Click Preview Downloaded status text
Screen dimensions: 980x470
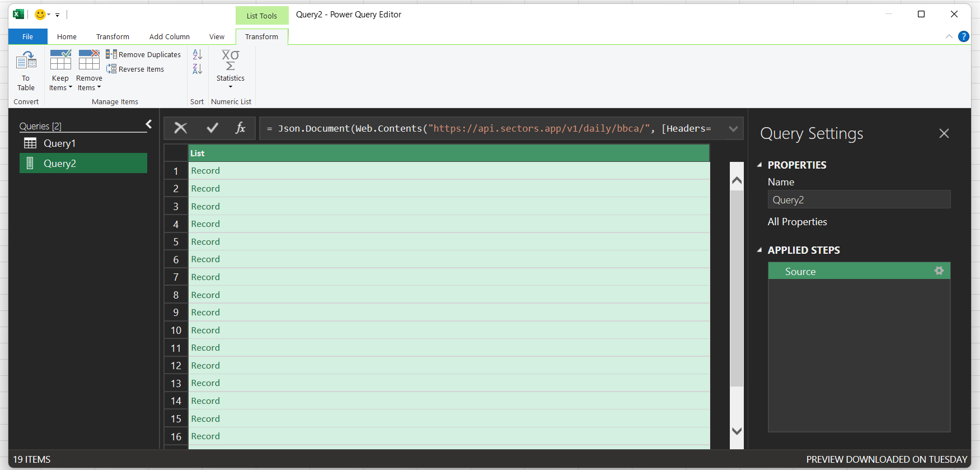tap(887, 459)
